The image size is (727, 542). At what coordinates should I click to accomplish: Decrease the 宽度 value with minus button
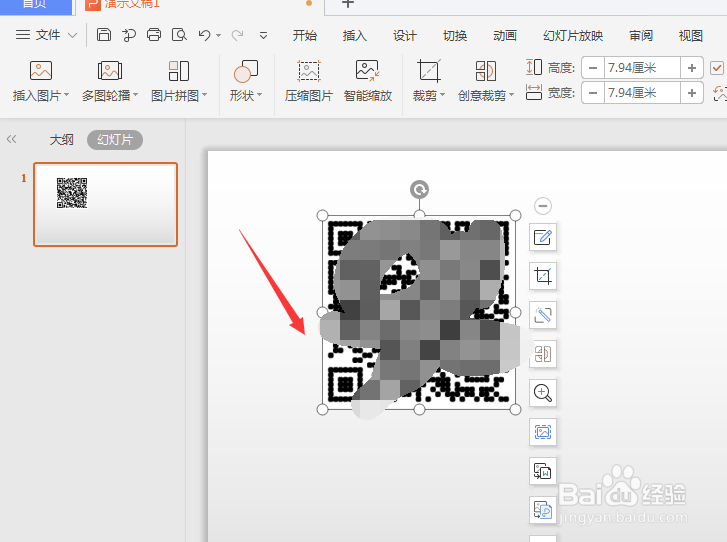tap(593, 93)
